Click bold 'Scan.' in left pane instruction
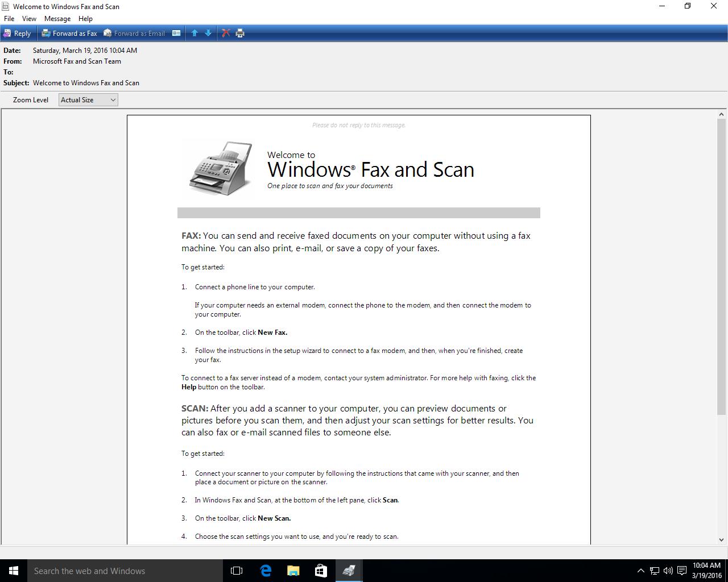 click(391, 500)
